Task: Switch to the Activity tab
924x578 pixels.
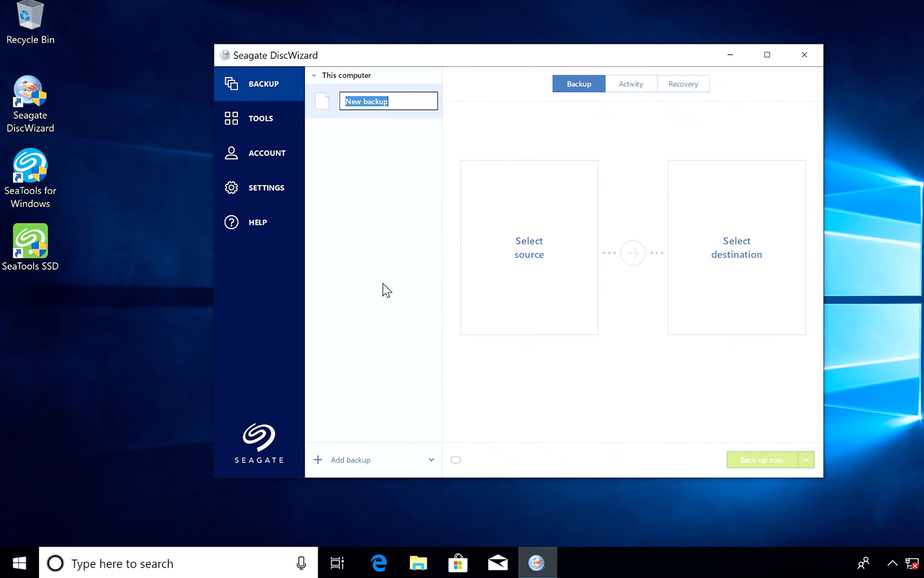Action: [631, 84]
